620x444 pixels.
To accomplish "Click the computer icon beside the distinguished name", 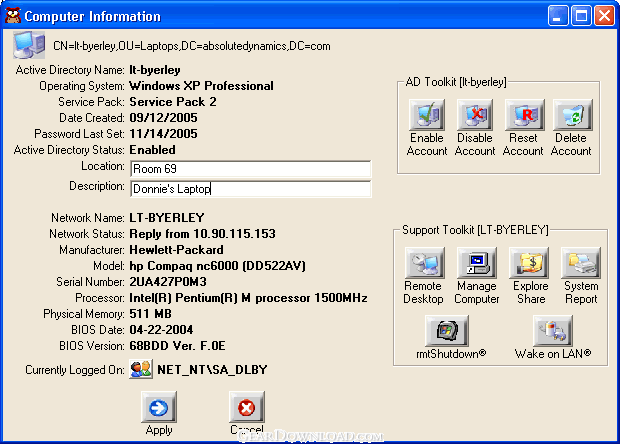I will [29, 45].
